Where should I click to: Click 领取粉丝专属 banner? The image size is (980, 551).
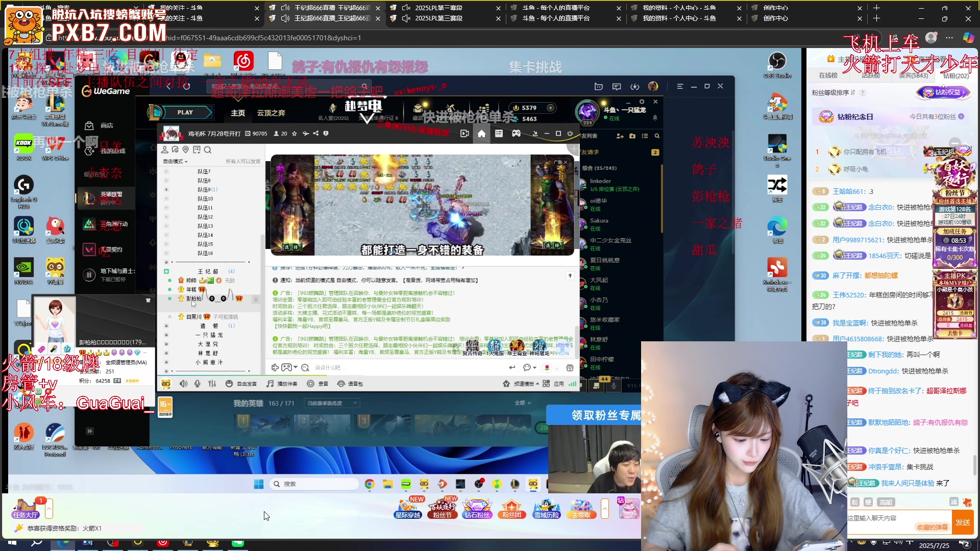click(594, 415)
